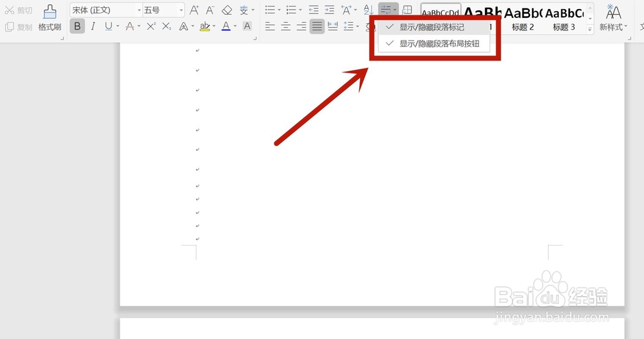Insert a numbered list
Screen dimensions: 644x339
click(x=291, y=10)
